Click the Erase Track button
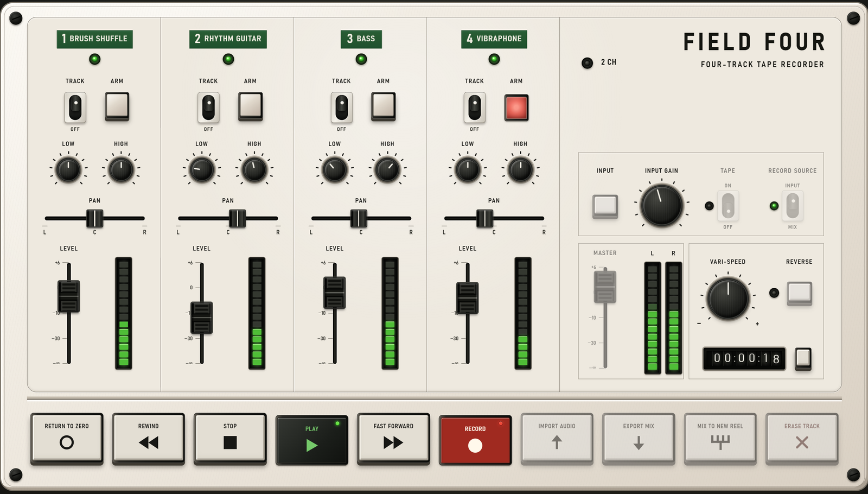This screenshot has width=868, height=494. click(x=802, y=438)
